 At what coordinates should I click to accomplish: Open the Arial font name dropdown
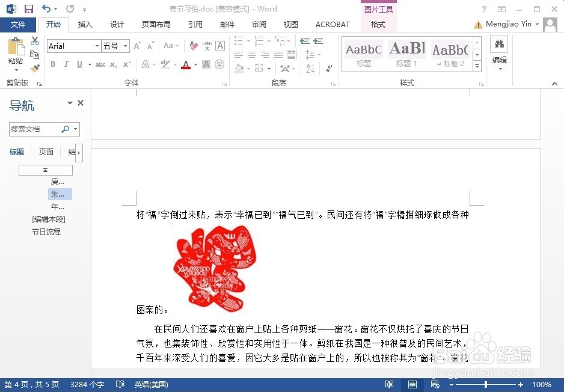coord(97,46)
